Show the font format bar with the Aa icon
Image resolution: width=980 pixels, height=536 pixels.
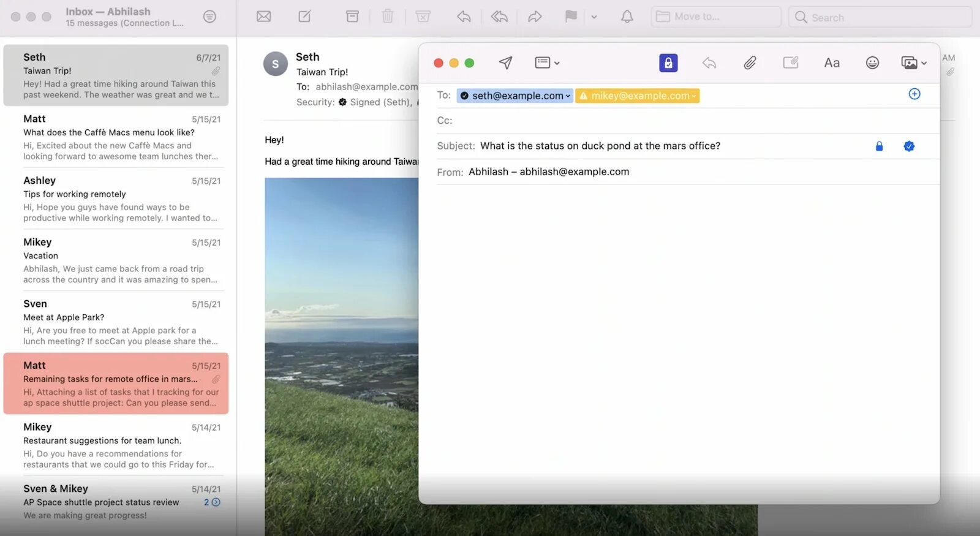point(832,62)
